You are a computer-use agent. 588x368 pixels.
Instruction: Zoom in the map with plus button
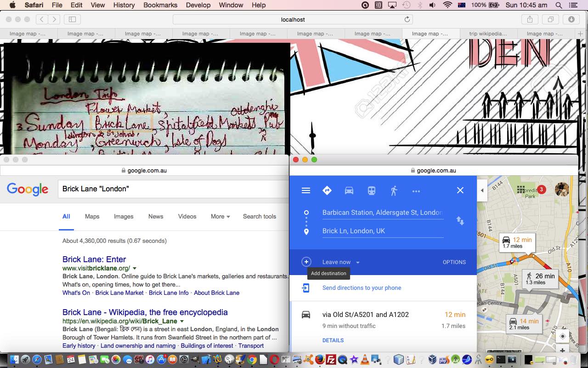562,351
